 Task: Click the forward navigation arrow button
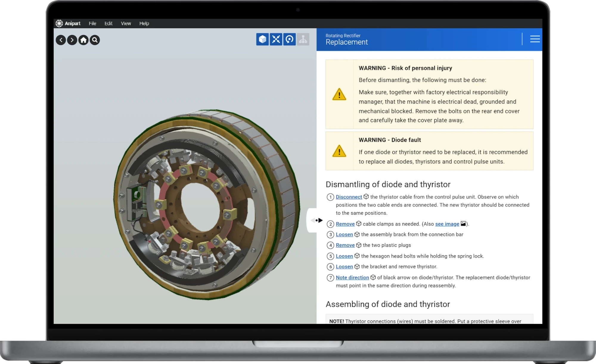point(72,40)
